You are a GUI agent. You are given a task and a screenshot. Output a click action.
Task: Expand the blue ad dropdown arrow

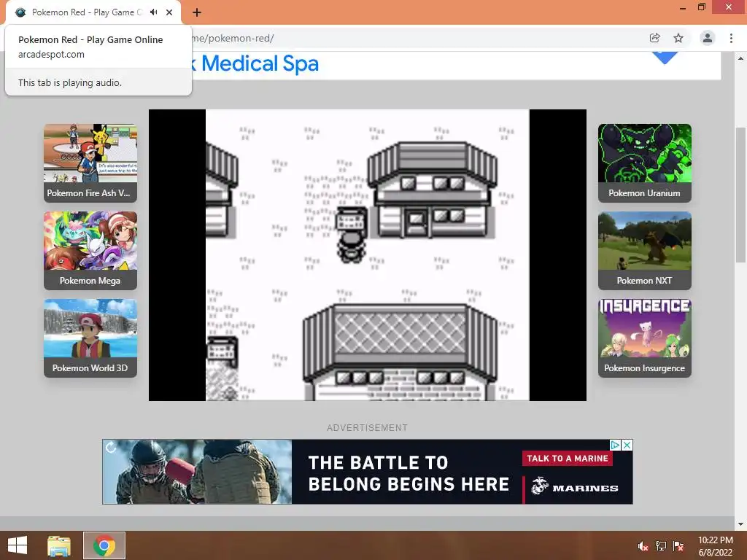(665, 58)
